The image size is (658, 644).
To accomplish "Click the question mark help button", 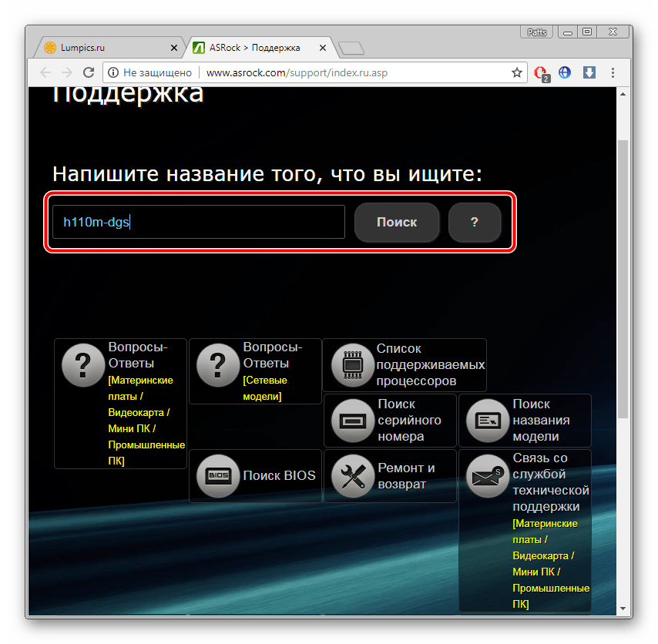I will coord(475,222).
